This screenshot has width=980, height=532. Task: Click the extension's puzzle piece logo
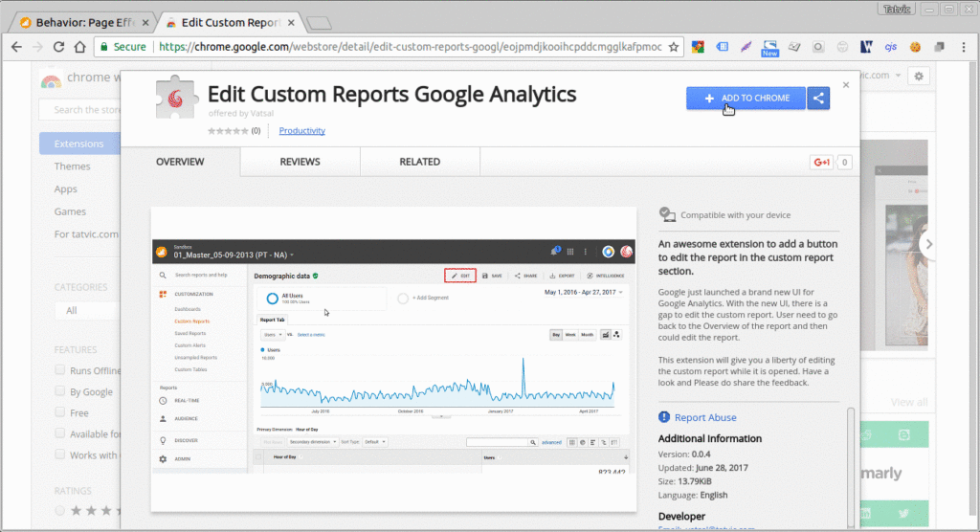[x=176, y=98]
